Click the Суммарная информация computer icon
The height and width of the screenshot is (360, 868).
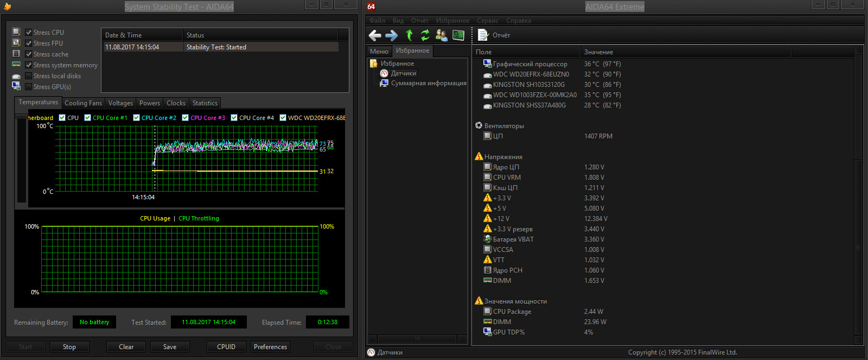pyautogui.click(x=384, y=83)
